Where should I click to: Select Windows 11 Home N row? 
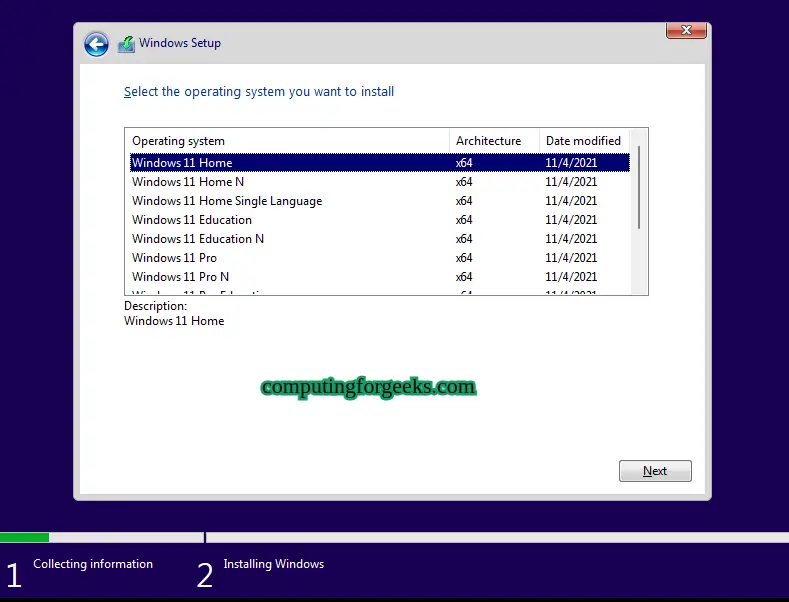click(x=380, y=182)
